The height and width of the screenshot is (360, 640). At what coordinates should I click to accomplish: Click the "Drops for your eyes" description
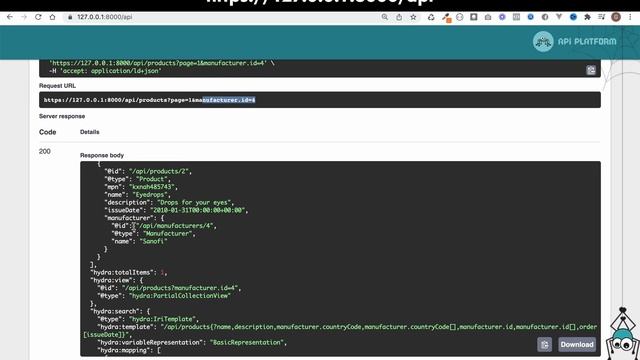click(x=195, y=202)
